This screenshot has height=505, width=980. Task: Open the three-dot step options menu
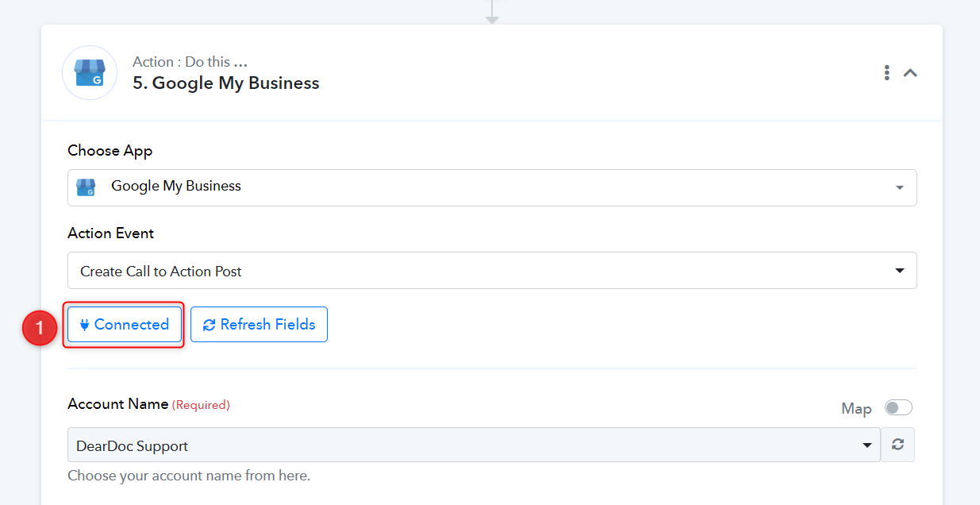click(x=887, y=73)
